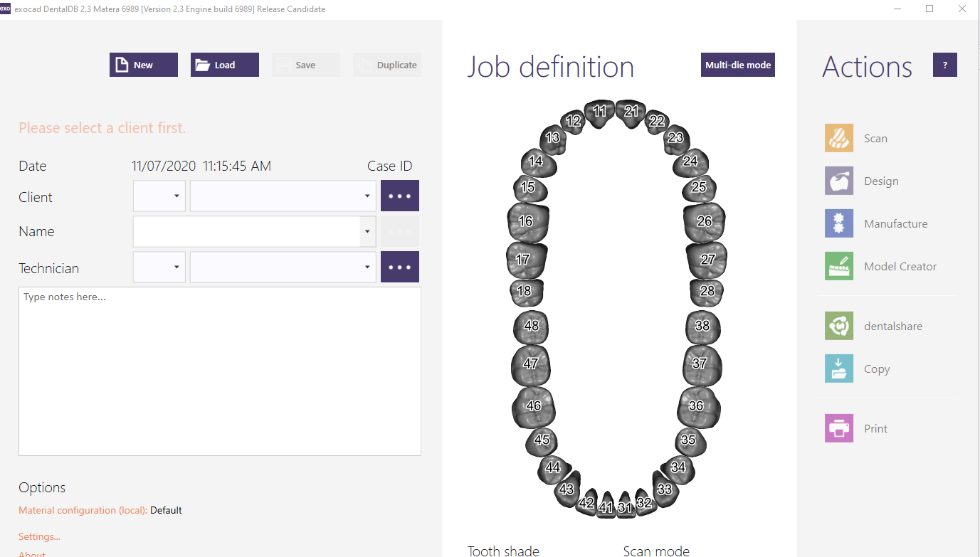Select tooth 12 in the chart

coord(574,121)
